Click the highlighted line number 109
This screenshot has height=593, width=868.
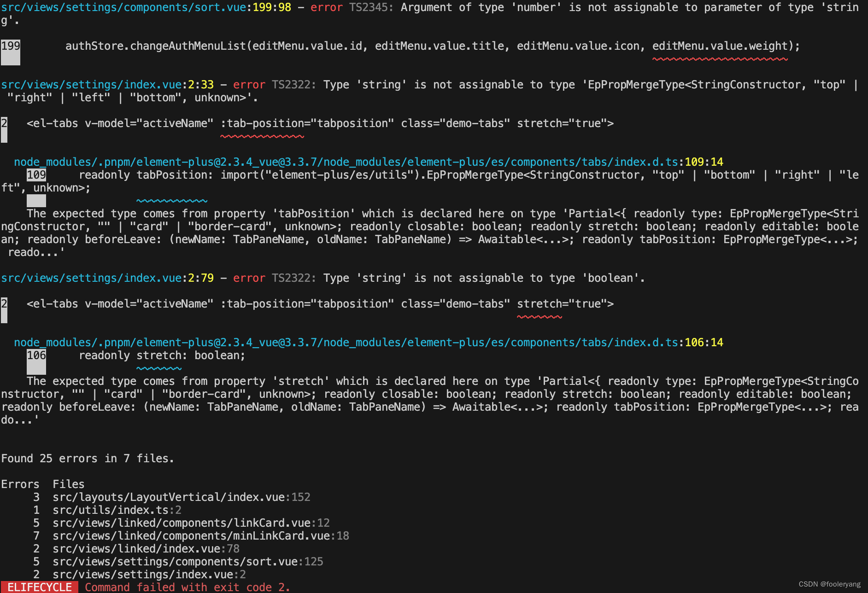click(36, 175)
